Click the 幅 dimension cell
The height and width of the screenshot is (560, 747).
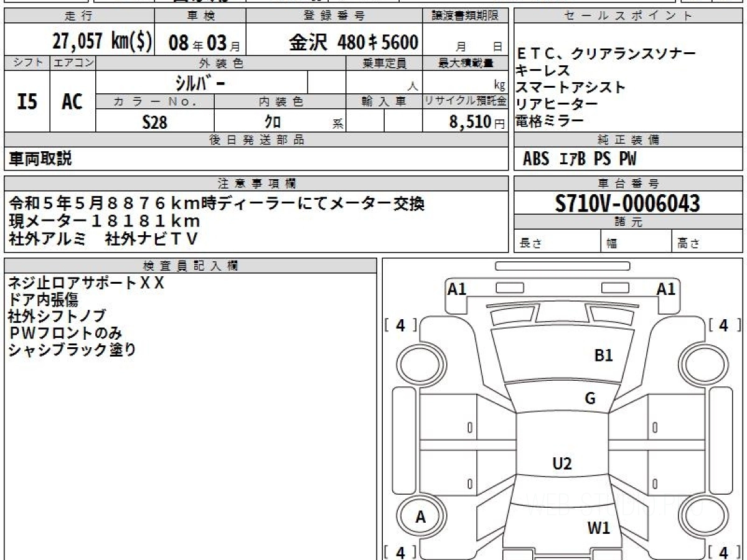click(636, 242)
